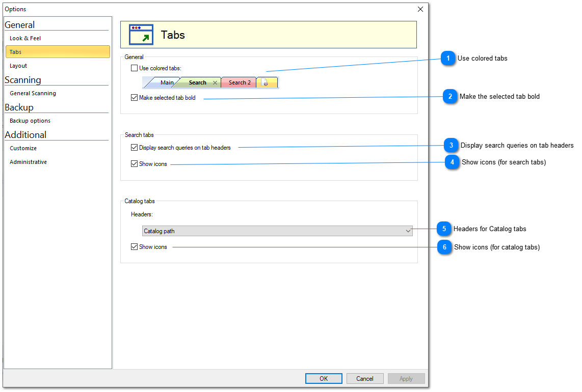Screen dimensions: 582x392
Task: Click numbered callout 1 marker
Action: pos(448,59)
